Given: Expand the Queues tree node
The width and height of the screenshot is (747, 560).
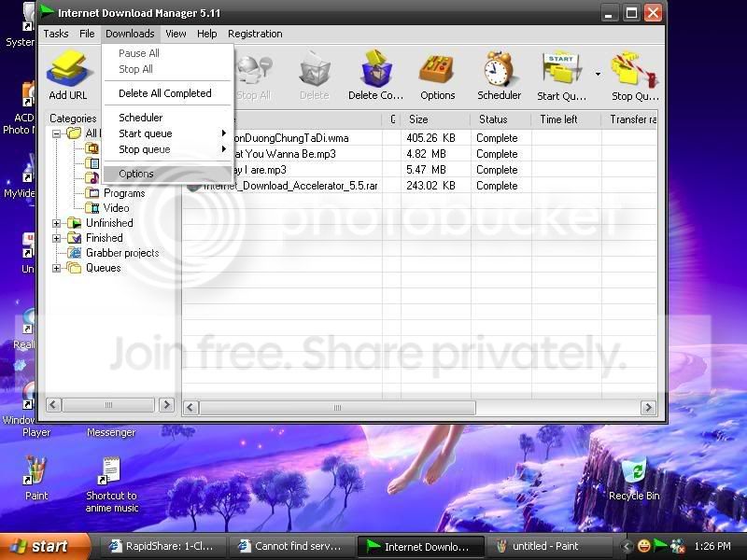Looking at the screenshot, I should (x=56, y=269).
